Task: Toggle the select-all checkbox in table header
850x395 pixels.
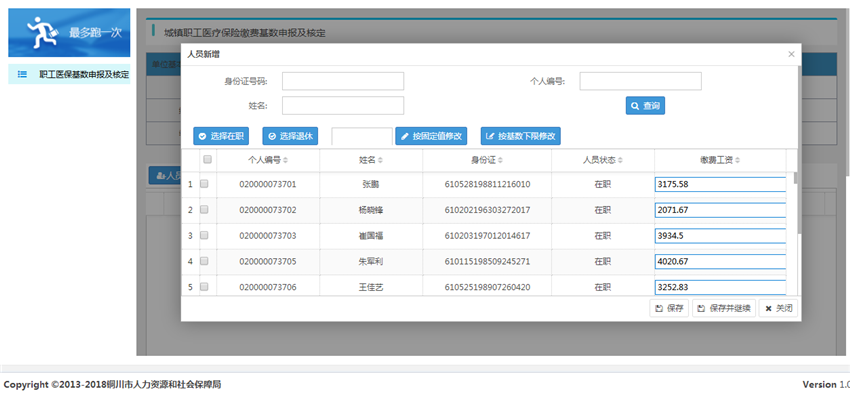Action: click(x=207, y=160)
